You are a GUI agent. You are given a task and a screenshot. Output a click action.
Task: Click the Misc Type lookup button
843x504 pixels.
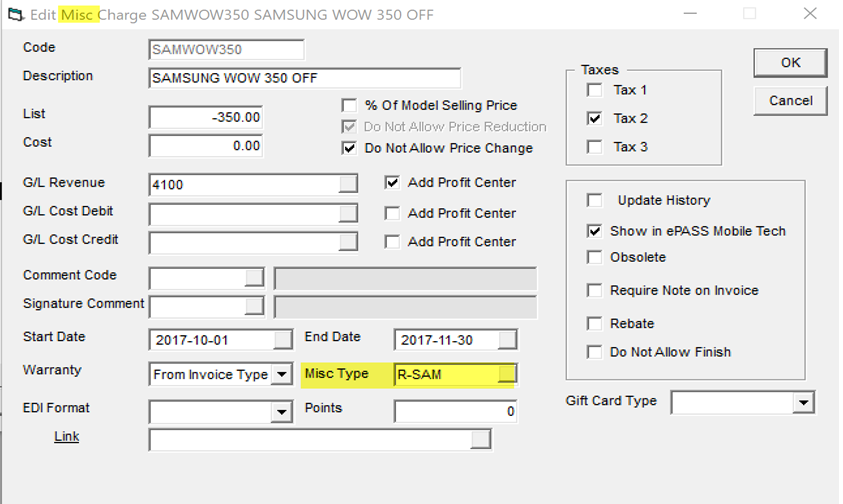(507, 374)
